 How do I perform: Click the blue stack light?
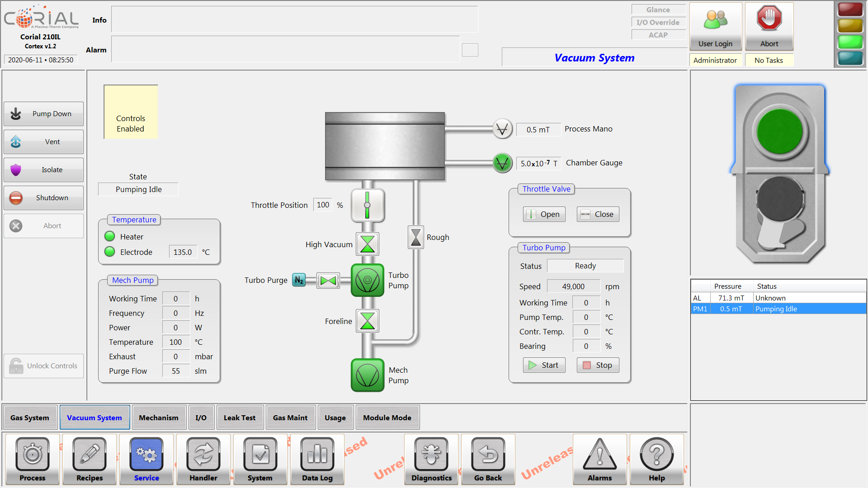click(850, 58)
